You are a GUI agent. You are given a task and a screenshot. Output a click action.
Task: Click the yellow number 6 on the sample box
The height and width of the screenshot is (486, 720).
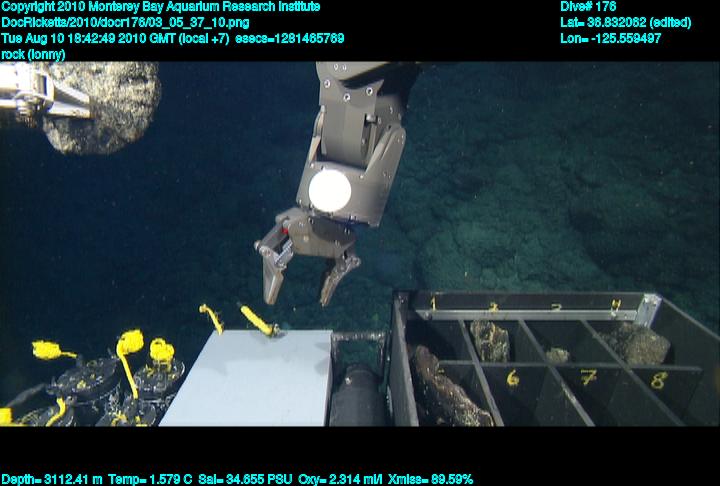point(512,379)
